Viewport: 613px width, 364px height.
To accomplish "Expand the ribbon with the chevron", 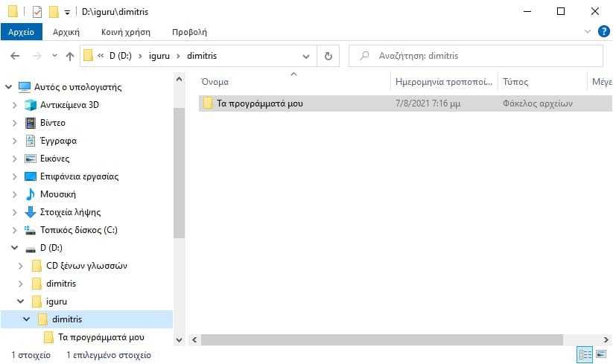I will coord(587,31).
